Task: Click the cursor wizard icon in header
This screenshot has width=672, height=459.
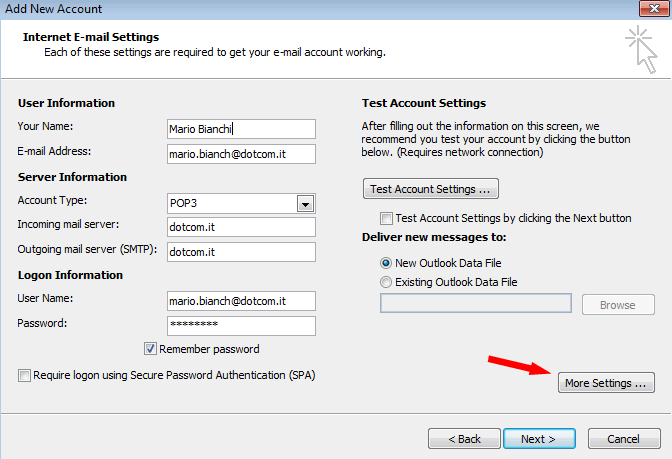Action: pyautogui.click(x=642, y=49)
